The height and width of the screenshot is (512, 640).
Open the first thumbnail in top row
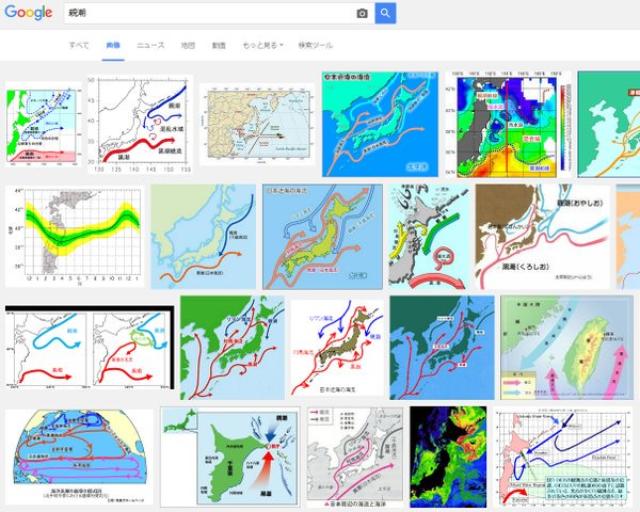(43, 123)
